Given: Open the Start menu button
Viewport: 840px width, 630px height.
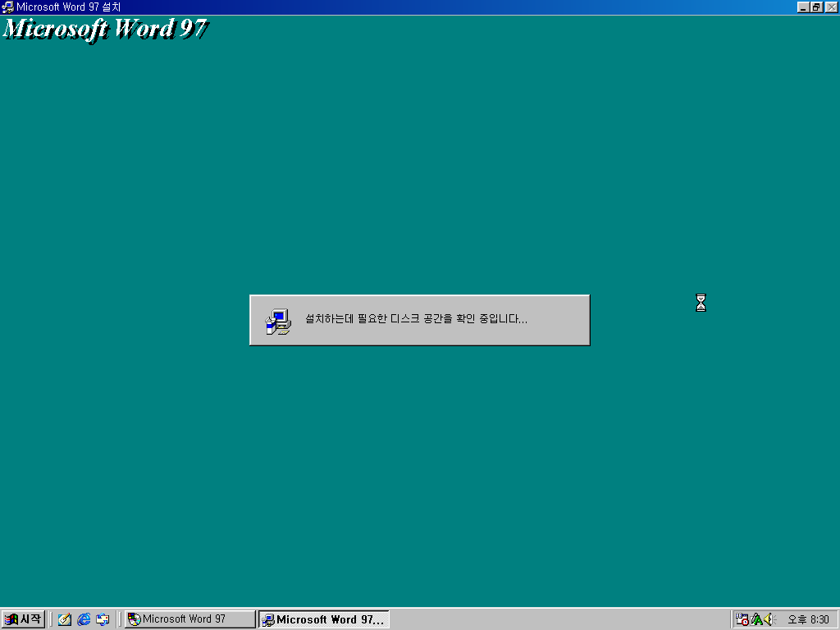Looking at the screenshot, I should [x=22, y=619].
